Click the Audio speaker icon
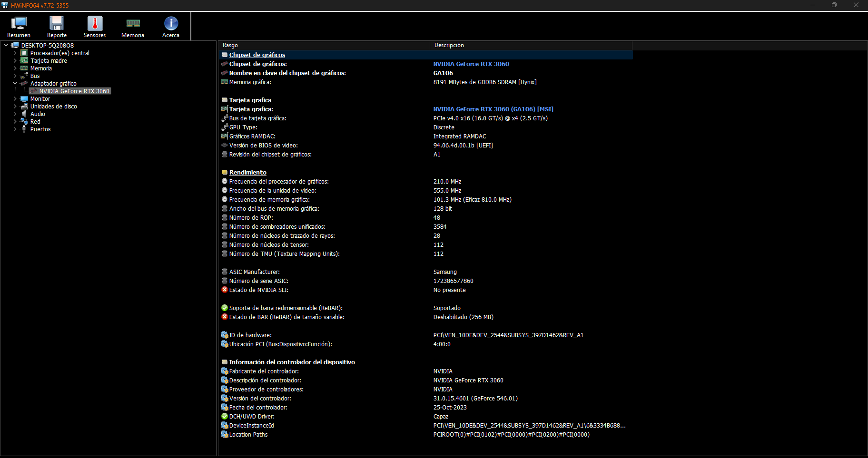Viewport: 868px width, 458px height. [x=24, y=114]
